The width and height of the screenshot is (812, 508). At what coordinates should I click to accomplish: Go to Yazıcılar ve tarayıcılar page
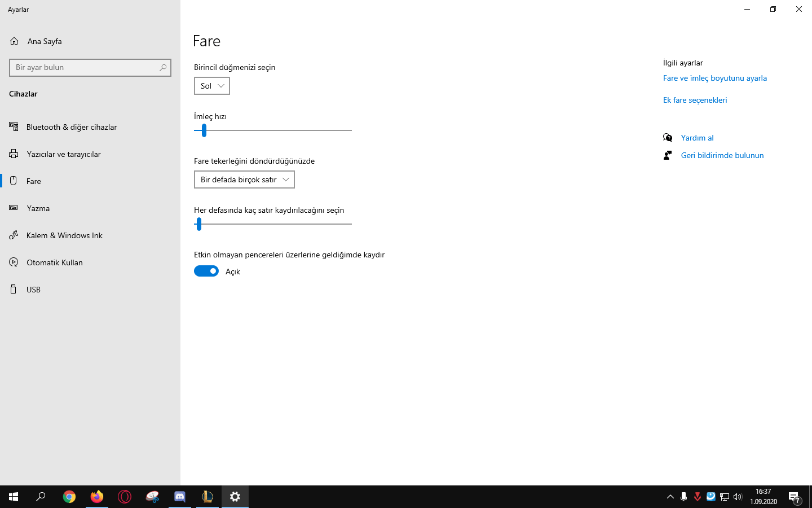[90, 154]
